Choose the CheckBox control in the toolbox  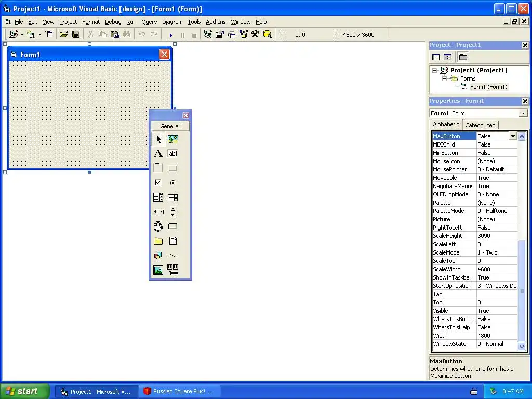click(158, 182)
